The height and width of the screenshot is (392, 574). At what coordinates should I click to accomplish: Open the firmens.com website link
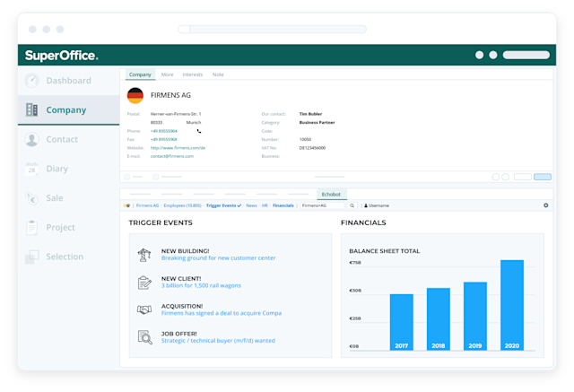click(x=178, y=148)
